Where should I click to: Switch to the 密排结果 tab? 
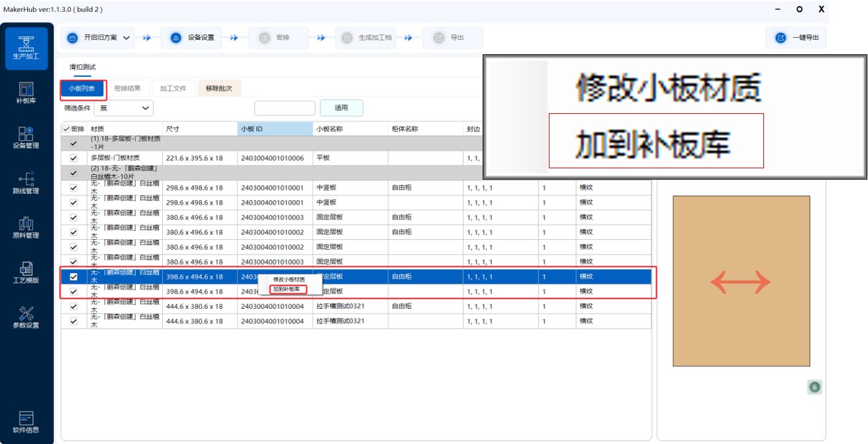click(127, 88)
